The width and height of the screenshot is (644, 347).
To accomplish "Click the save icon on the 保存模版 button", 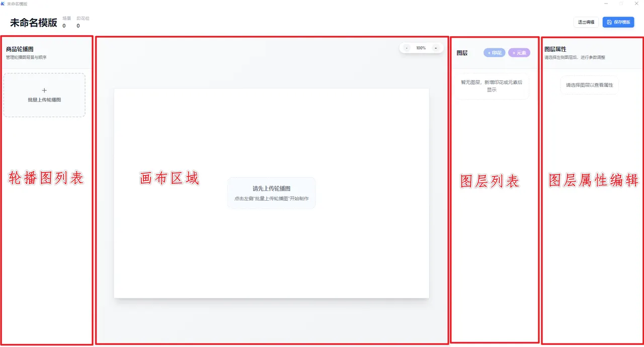I will pyautogui.click(x=608, y=22).
